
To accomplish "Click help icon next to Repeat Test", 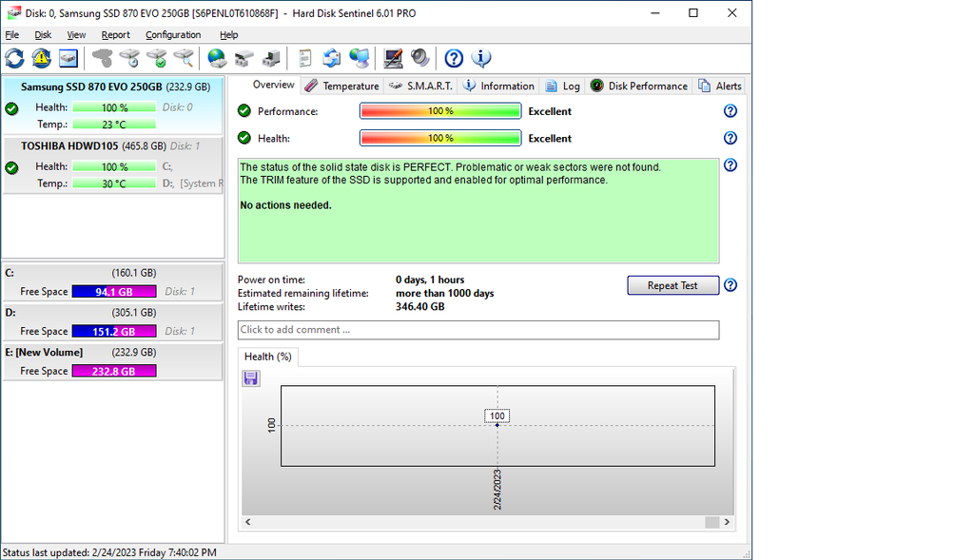I will [x=730, y=285].
